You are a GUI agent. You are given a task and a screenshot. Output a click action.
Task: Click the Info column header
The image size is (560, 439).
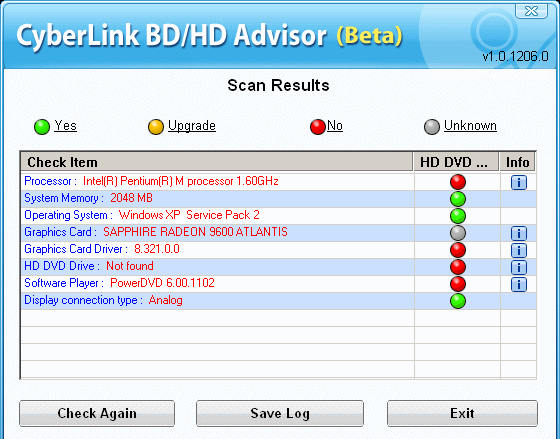point(517,162)
